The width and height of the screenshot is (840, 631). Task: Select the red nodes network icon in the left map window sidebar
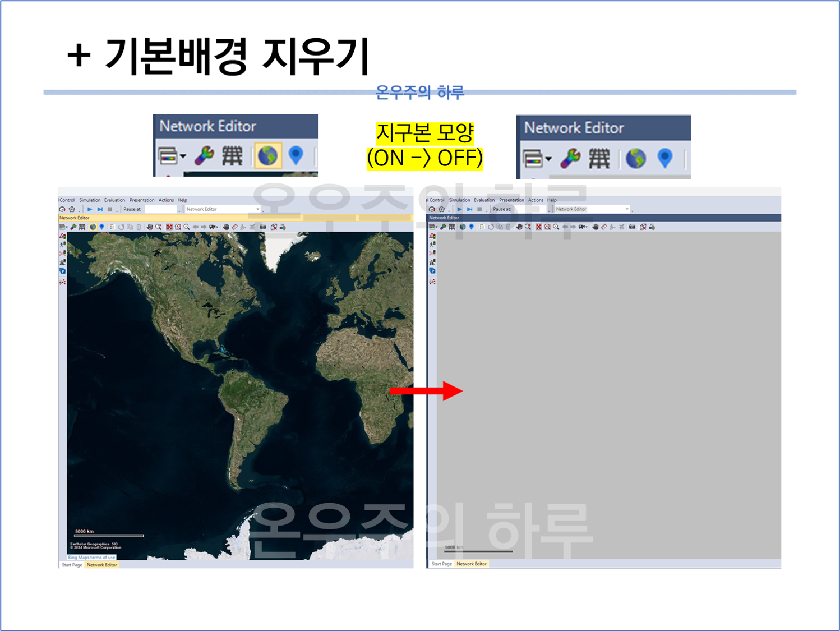[62, 282]
